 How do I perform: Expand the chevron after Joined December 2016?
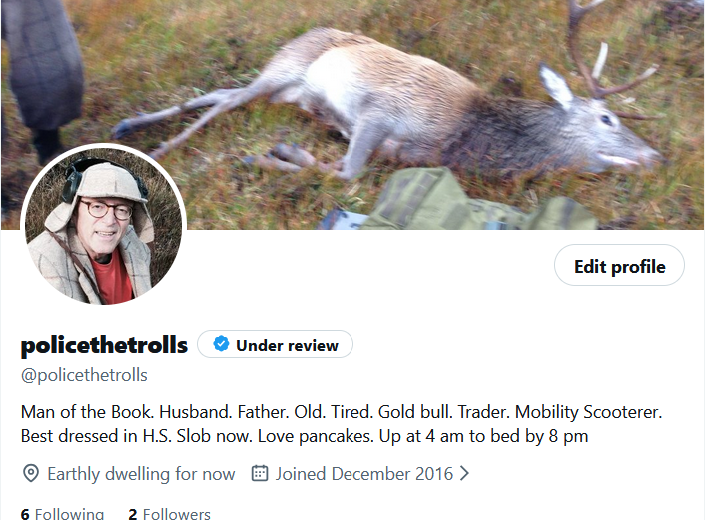coord(464,473)
